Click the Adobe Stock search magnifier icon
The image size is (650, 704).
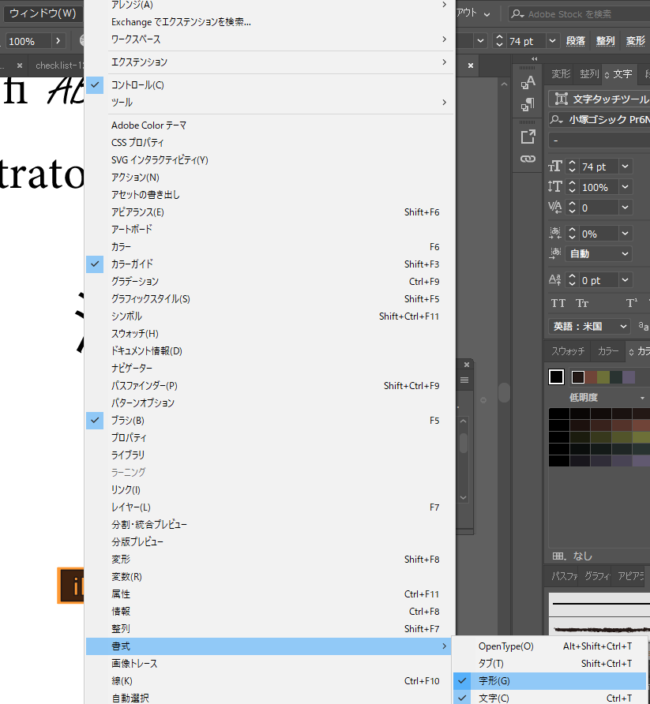(x=518, y=14)
